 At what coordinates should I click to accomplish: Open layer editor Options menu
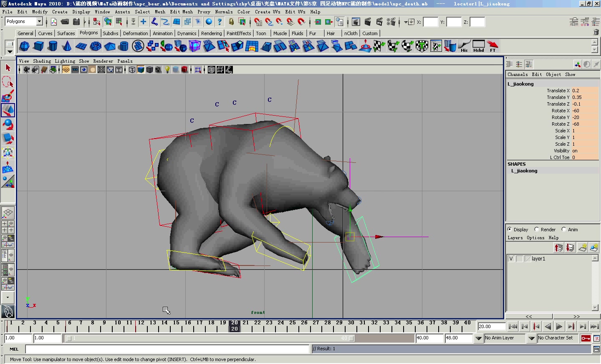pos(535,238)
